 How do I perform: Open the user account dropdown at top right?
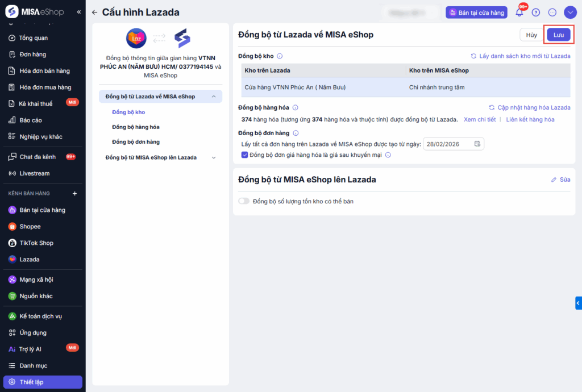570,12
